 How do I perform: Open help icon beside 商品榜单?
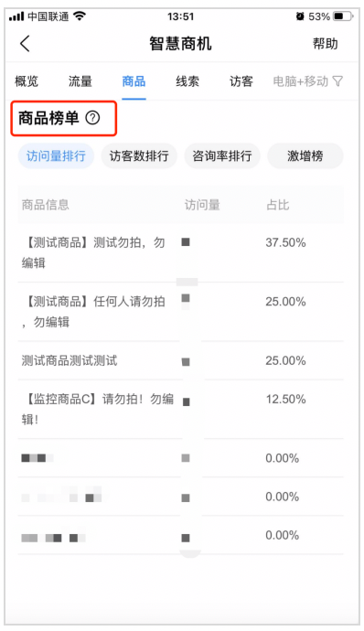[93, 118]
